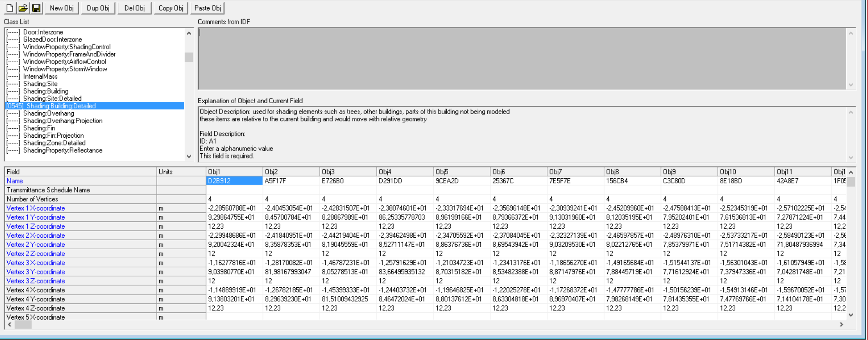Click the New file icon
Screen dimensions: 868x340
[10, 8]
